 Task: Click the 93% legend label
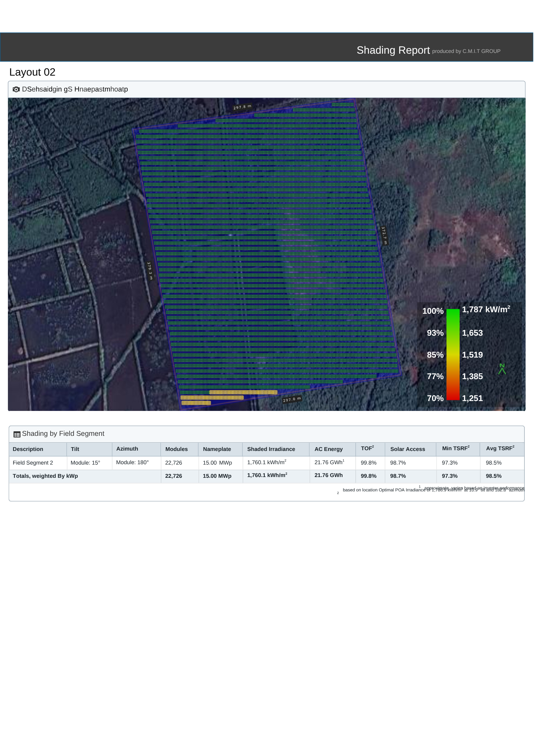click(435, 333)
